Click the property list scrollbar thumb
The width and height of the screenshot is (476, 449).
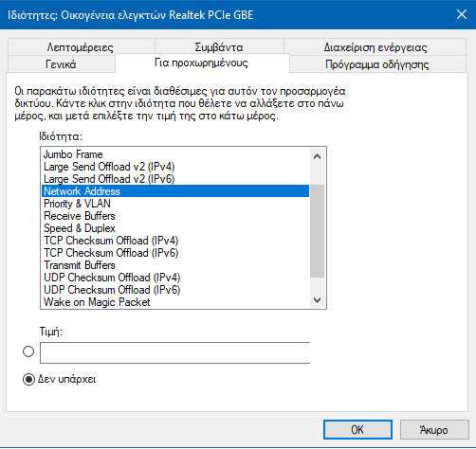(317, 231)
